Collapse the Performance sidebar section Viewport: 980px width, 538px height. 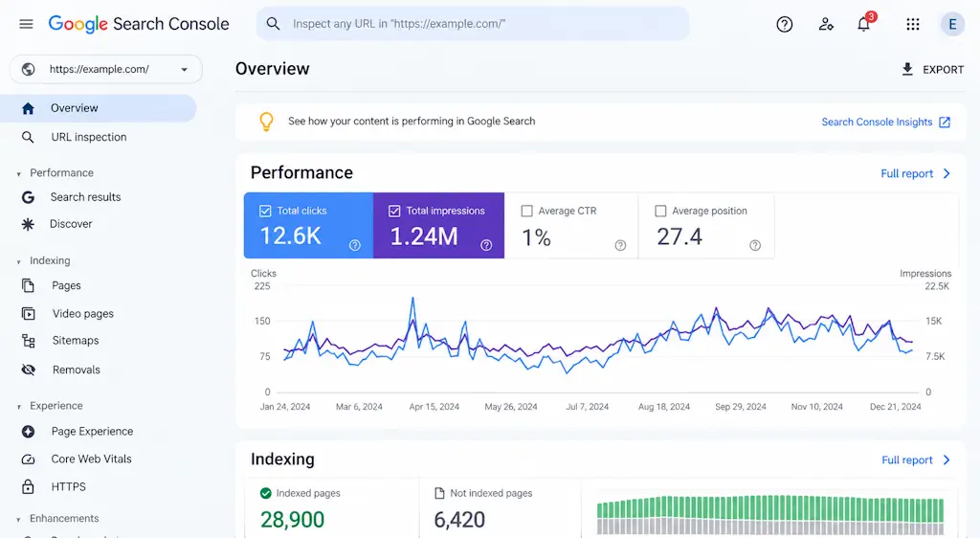(19, 173)
